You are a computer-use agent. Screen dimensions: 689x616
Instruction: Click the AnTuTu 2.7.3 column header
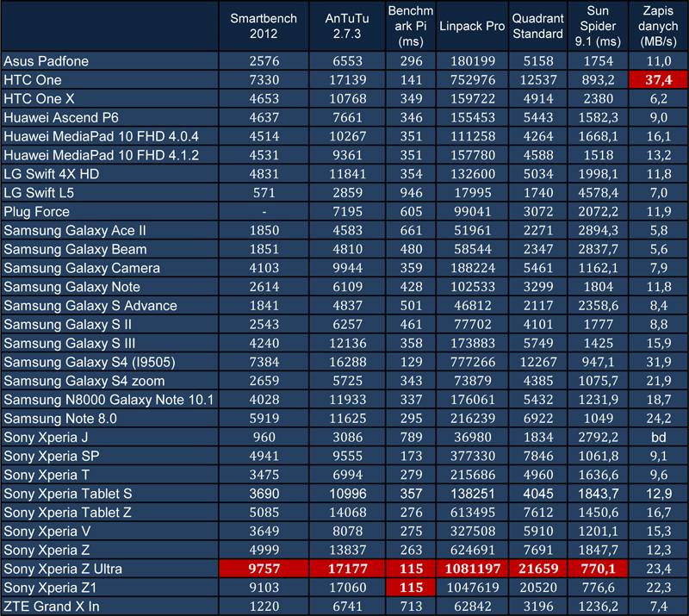[347, 26]
